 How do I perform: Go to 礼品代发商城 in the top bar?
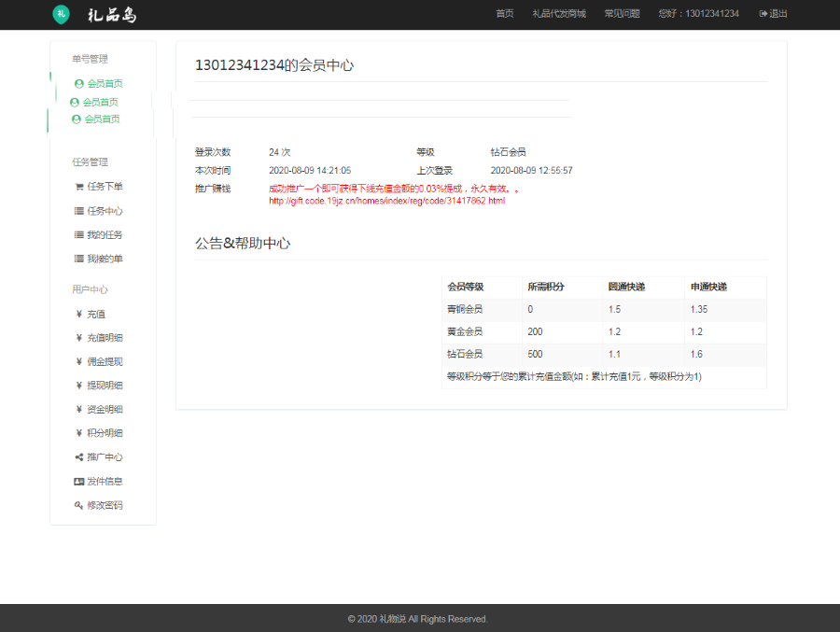coord(558,14)
